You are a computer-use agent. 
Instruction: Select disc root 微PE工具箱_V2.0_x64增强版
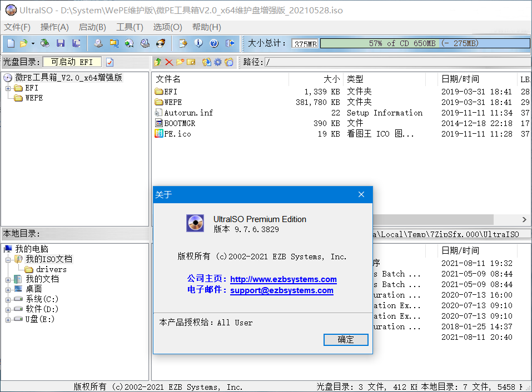(x=68, y=78)
